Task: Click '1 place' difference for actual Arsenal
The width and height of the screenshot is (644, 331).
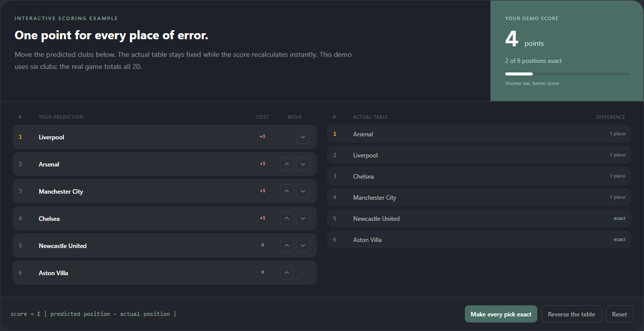Action: (617, 134)
